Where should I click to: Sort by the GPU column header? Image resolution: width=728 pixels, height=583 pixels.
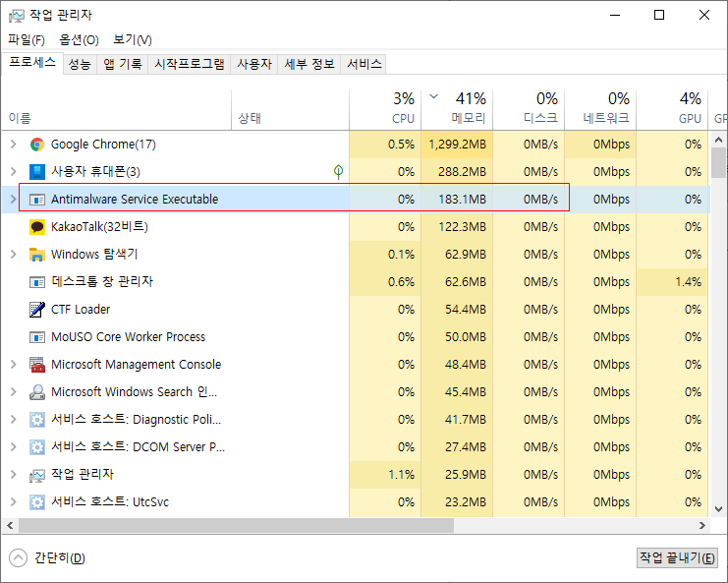click(672, 109)
